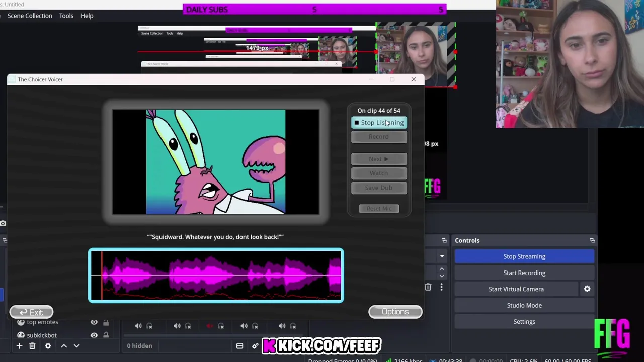The width and height of the screenshot is (644, 362).
Task: Stop listening in The Choicer Voicer
Action: [x=379, y=123]
